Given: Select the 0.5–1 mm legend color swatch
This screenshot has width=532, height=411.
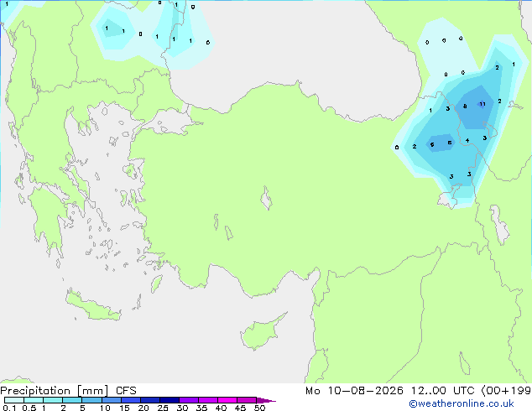Looking at the screenshot, I should coord(34,400).
